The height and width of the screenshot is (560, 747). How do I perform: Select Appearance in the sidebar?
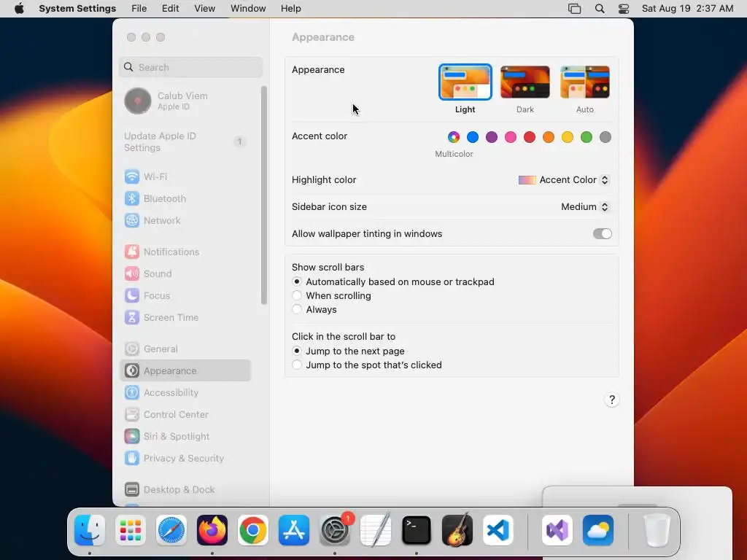185,371
